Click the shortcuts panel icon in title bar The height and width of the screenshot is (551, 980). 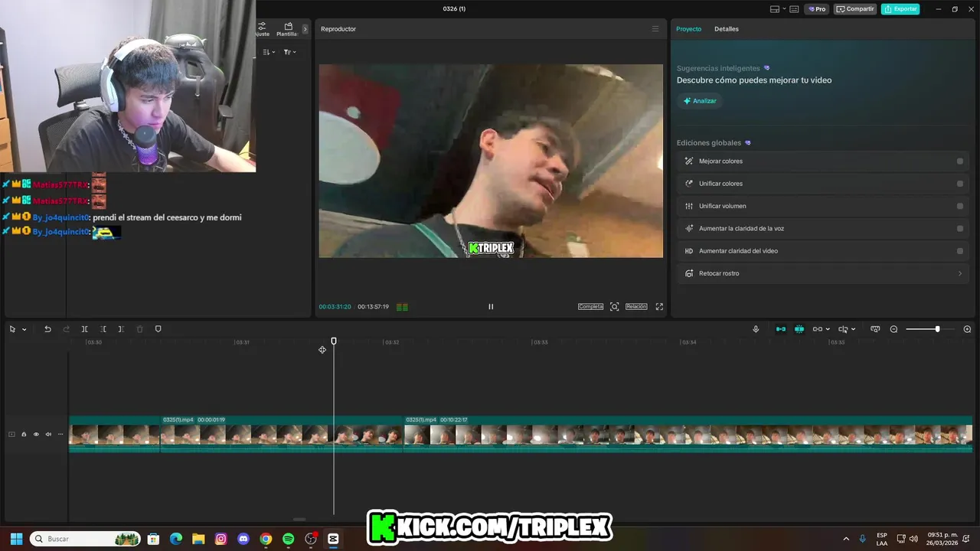point(794,9)
